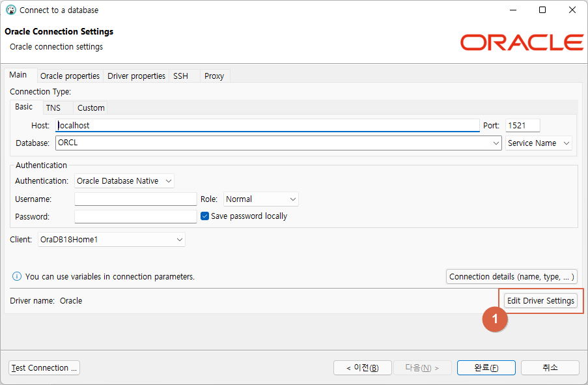Click the info icon beside variables hint
Viewport: 588px width, 385px height.
[x=17, y=277]
